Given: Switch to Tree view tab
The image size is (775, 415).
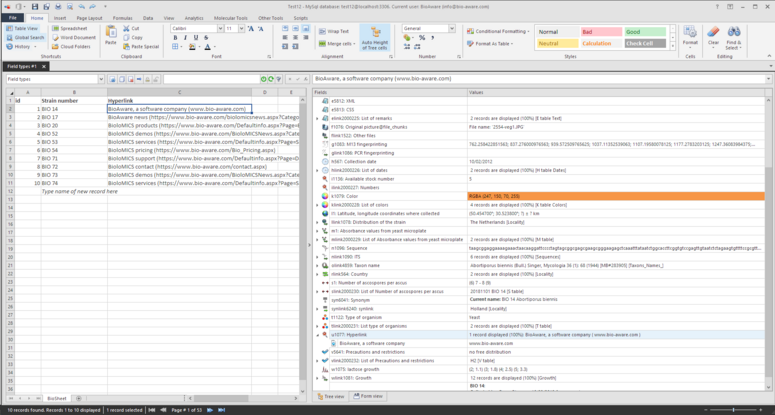Looking at the screenshot, I should click(331, 396).
